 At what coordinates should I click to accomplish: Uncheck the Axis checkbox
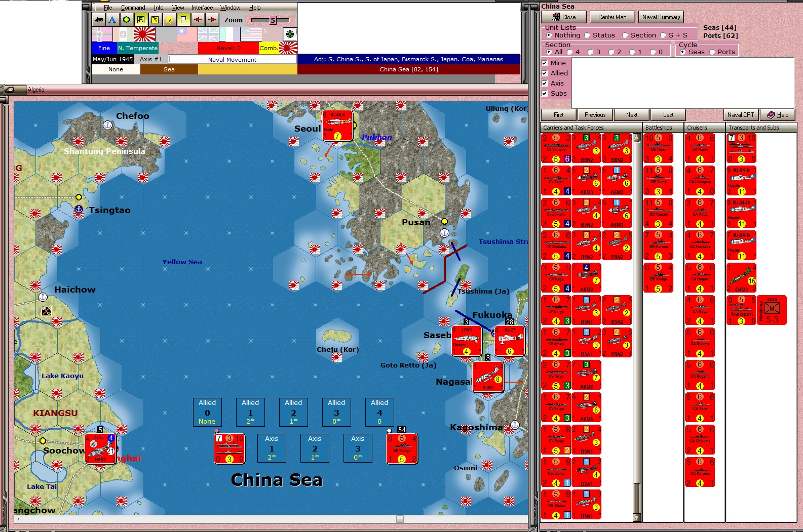click(545, 84)
